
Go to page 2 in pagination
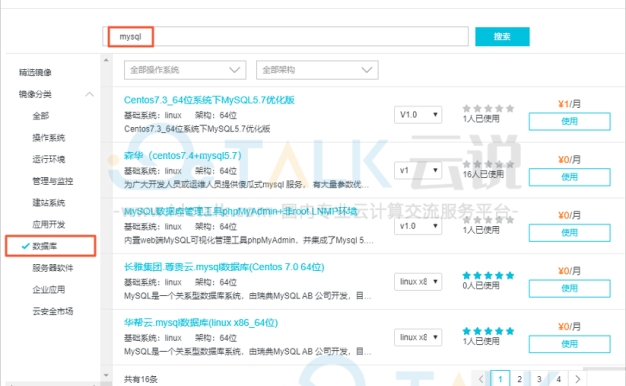point(519,379)
